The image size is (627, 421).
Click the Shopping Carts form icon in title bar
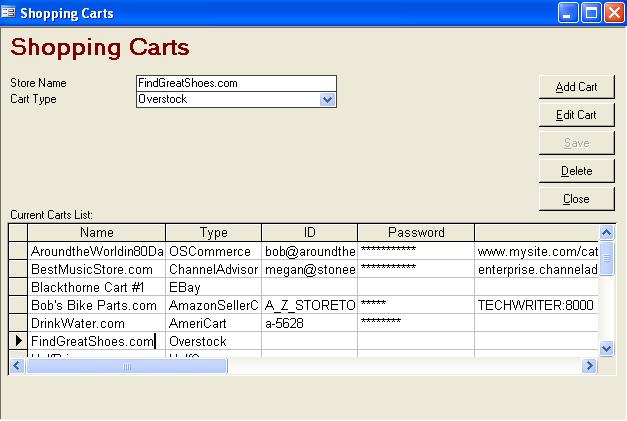pos(8,12)
